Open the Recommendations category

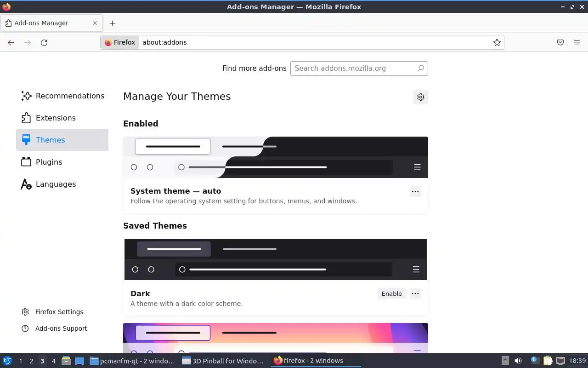[62, 96]
